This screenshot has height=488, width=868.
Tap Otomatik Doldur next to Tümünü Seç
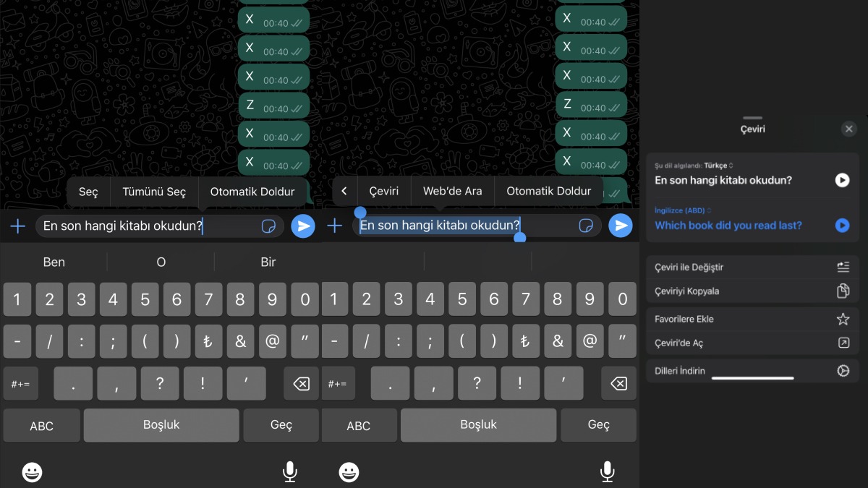point(252,192)
